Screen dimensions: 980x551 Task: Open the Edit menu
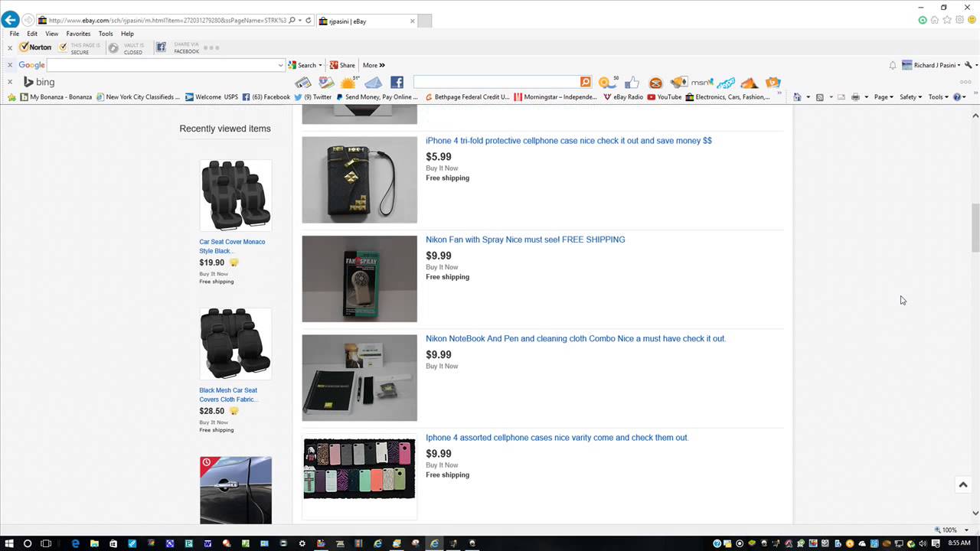32,34
